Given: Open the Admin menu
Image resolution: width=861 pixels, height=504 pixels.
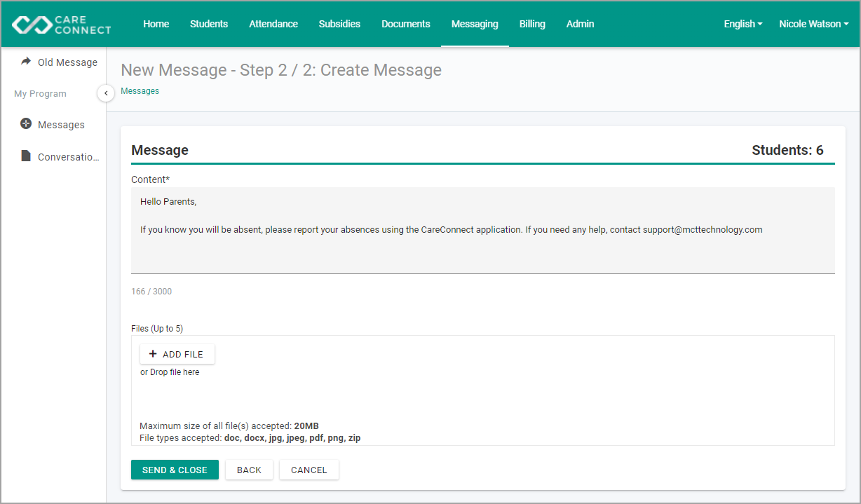Looking at the screenshot, I should pos(580,24).
